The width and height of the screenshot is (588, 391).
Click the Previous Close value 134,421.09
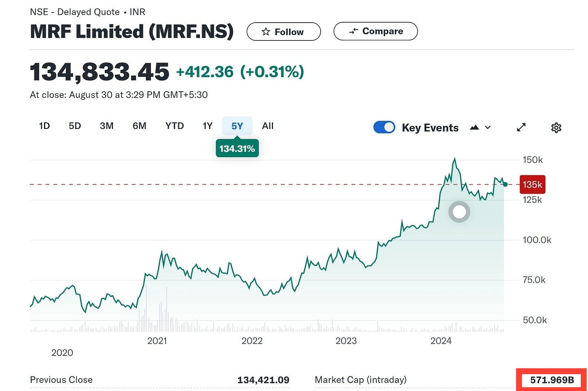point(263,380)
